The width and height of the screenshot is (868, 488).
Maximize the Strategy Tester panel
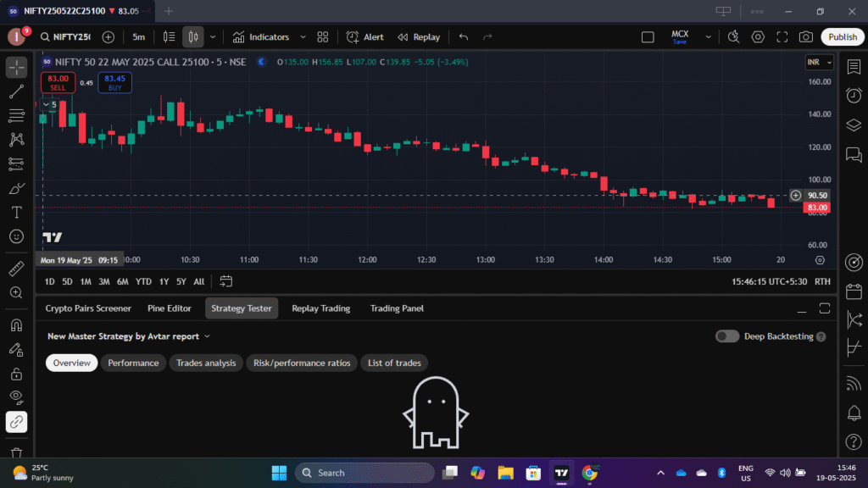(824, 308)
